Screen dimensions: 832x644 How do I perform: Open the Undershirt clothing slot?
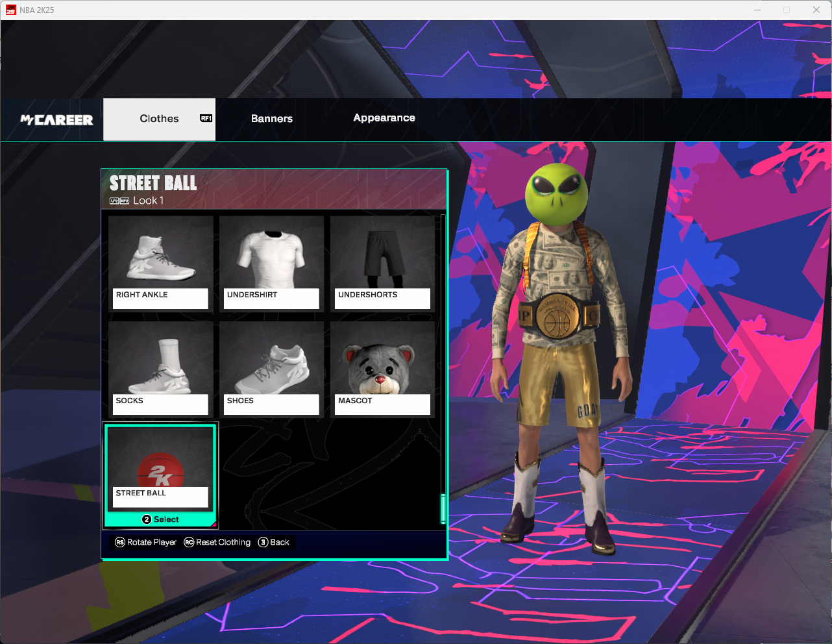(271, 263)
